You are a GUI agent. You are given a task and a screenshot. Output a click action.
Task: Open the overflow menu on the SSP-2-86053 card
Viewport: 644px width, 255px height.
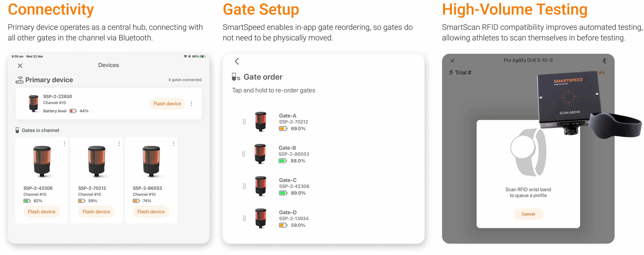pyautogui.click(x=174, y=143)
